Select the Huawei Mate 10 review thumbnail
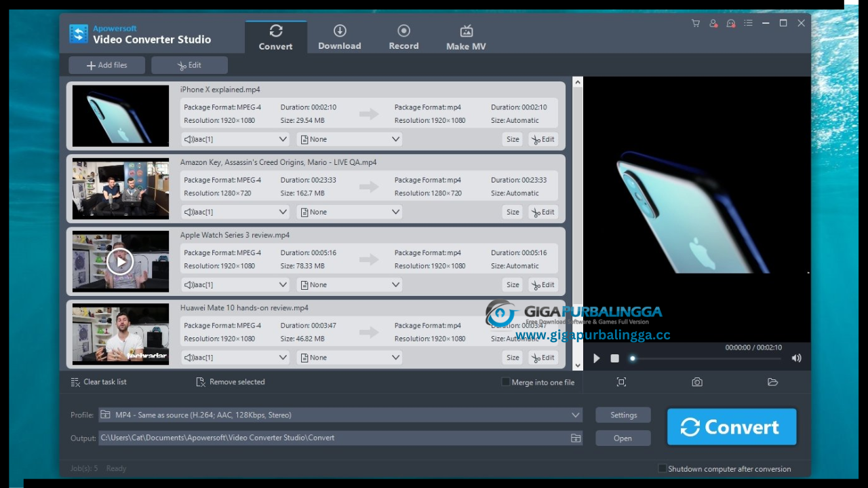 [121, 334]
